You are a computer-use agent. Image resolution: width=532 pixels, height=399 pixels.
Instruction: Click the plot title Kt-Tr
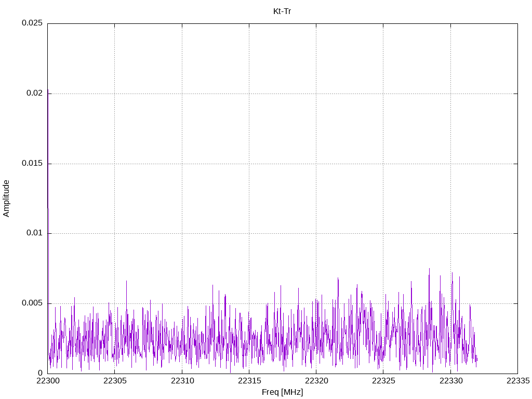pos(282,11)
